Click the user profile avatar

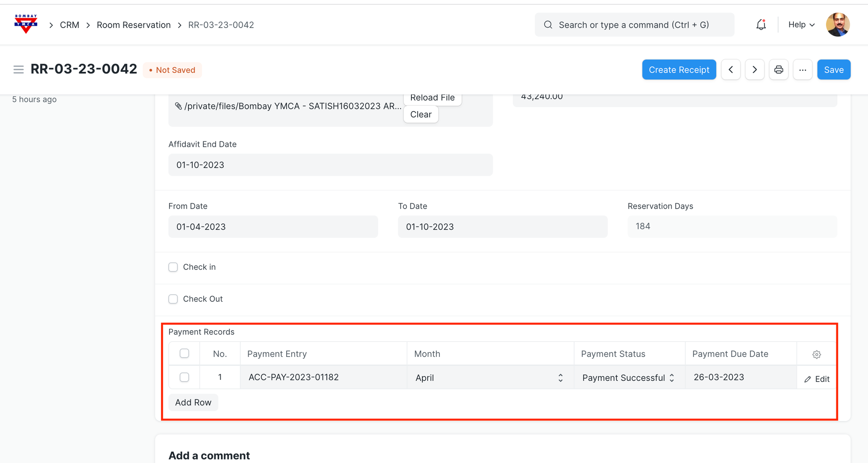click(837, 25)
